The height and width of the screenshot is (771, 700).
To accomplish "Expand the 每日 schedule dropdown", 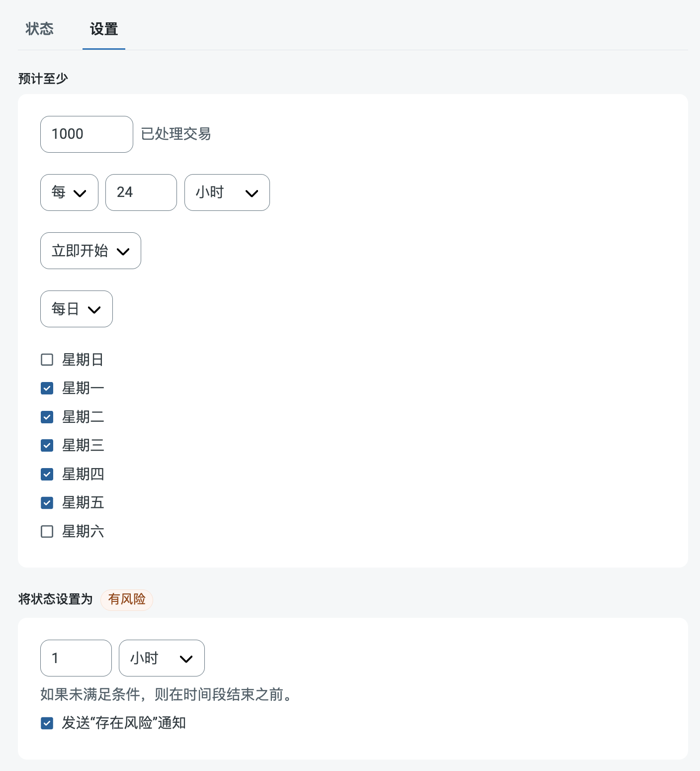I will 76,309.
